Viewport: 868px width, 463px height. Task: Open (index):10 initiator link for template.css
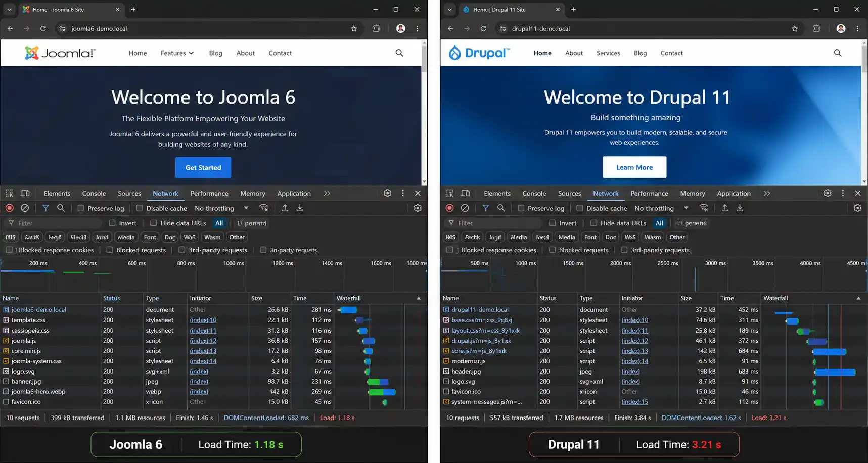click(x=203, y=320)
